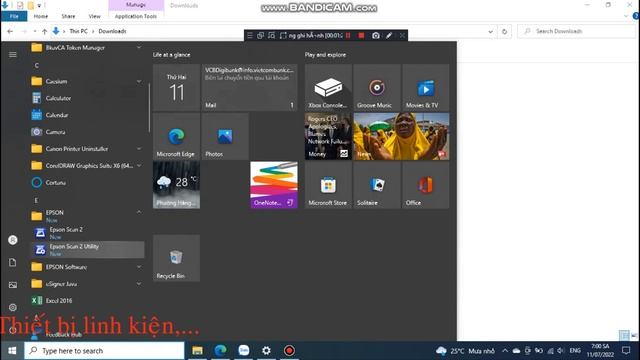Launch Cortana from the app list
The width and height of the screenshot is (640, 360).
(x=87, y=182)
